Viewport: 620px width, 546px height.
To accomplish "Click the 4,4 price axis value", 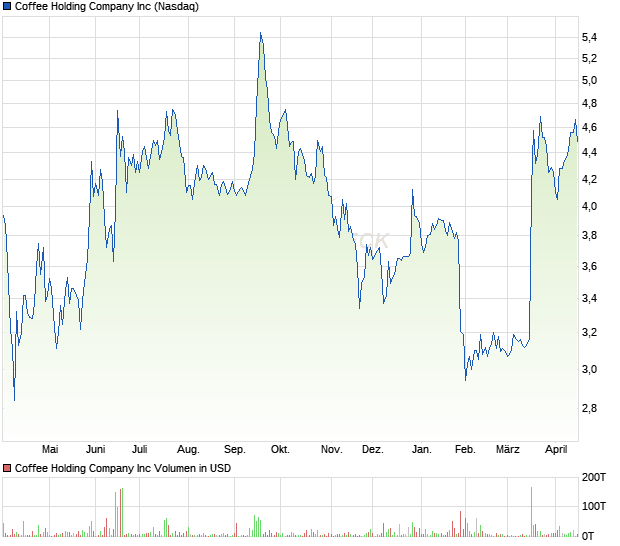I will click(589, 153).
